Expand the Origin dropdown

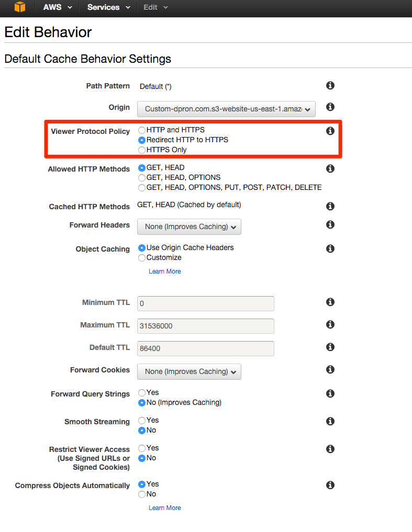[x=226, y=109]
